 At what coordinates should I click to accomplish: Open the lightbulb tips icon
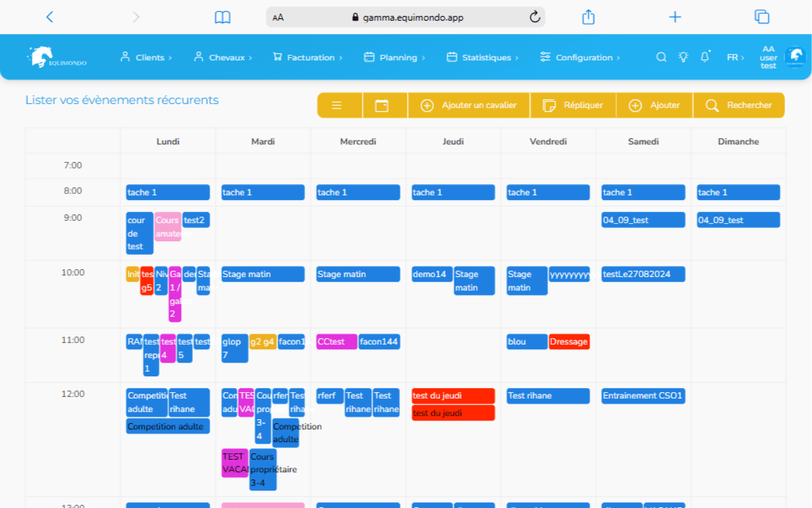683,57
